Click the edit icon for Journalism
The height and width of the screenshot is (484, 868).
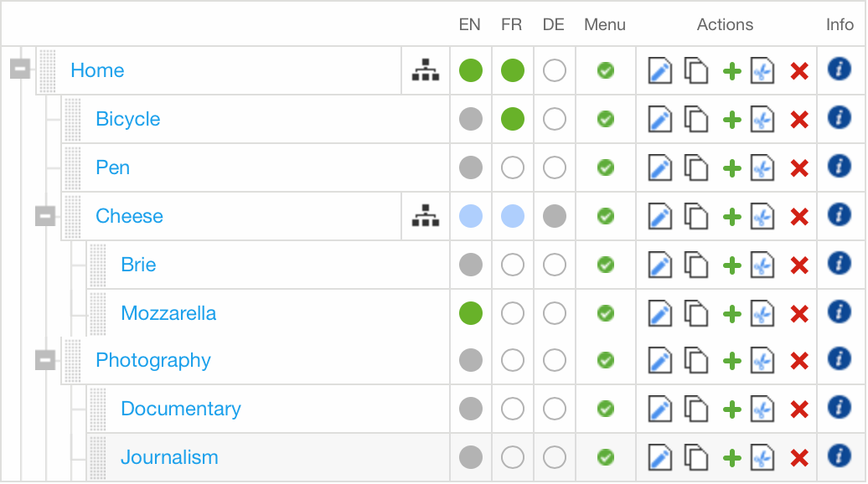(660, 458)
